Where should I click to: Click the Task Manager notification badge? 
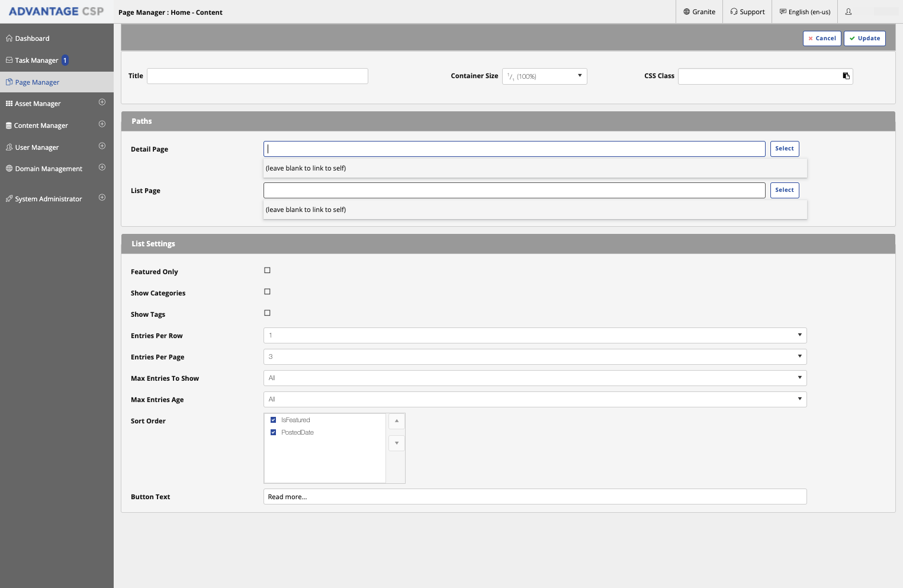tap(65, 60)
